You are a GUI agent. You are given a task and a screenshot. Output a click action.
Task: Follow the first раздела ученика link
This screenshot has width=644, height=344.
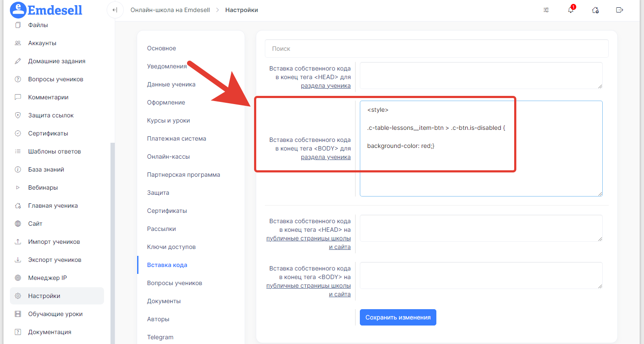(x=325, y=86)
